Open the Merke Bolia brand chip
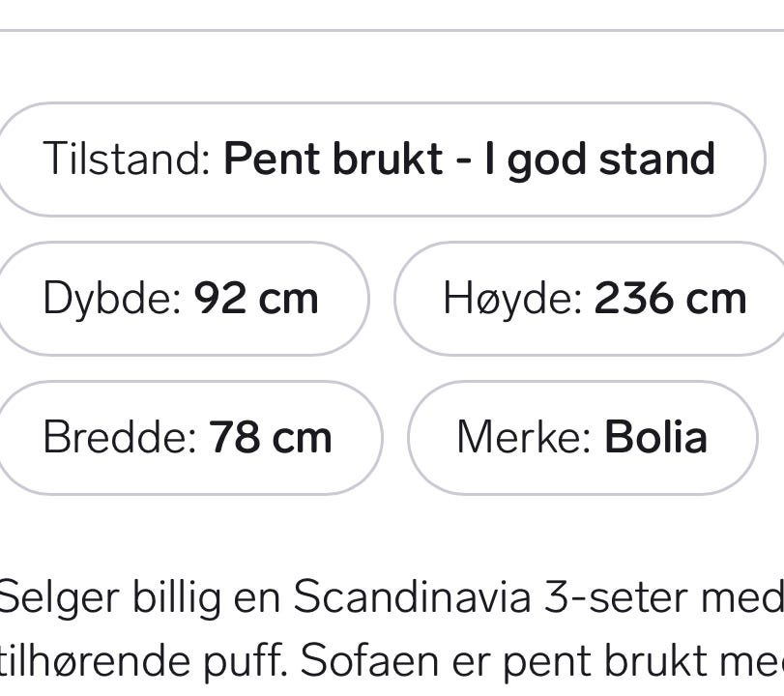The width and height of the screenshot is (784, 696). pyautogui.click(x=581, y=438)
